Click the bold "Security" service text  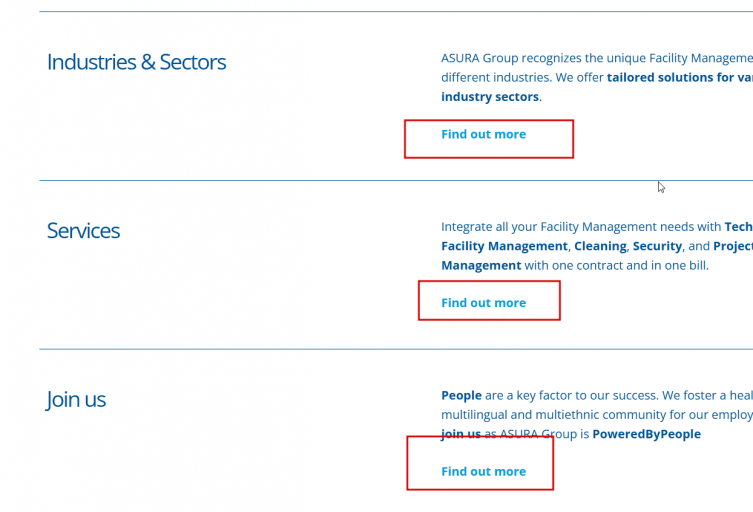[x=656, y=246]
